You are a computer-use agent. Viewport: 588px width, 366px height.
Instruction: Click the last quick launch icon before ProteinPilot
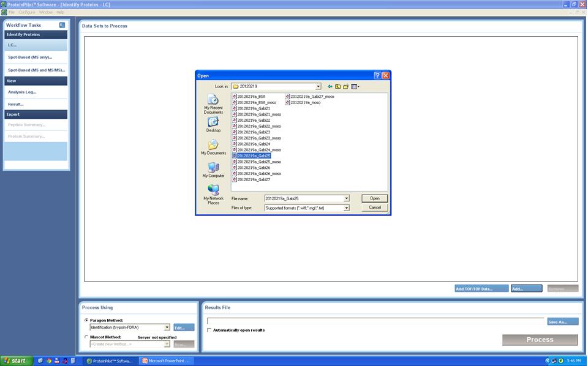(x=73, y=360)
